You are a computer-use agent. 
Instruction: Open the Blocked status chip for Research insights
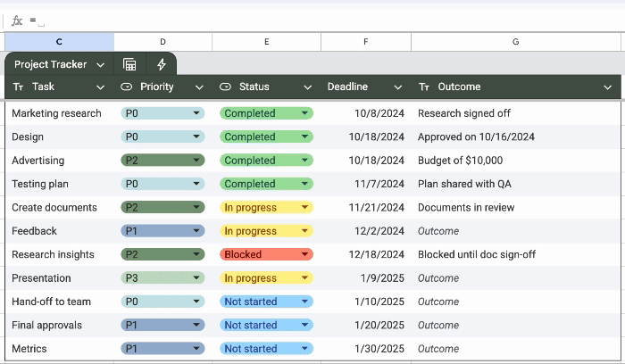pyautogui.click(x=266, y=254)
